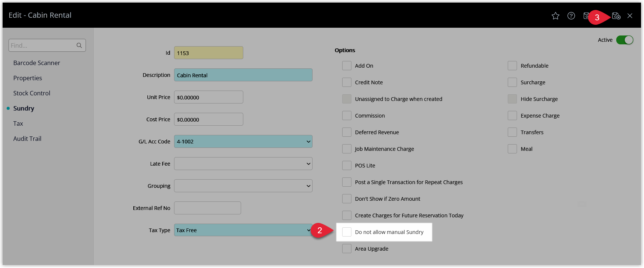Screen dimensions: 644x268
Task: Click the Options section heading
Action: tap(345, 50)
